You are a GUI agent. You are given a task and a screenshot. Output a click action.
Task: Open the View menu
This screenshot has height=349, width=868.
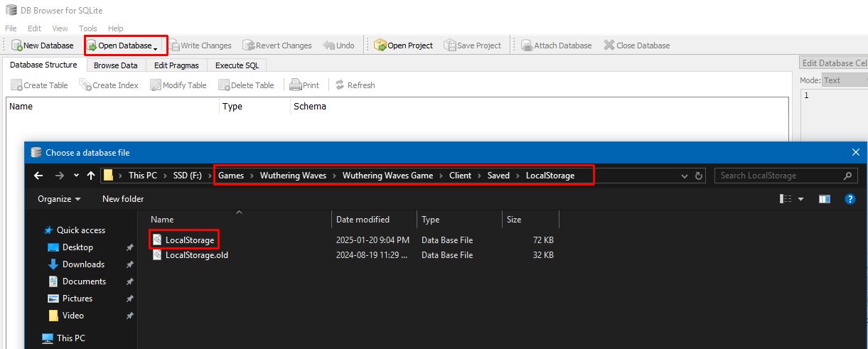tap(60, 28)
